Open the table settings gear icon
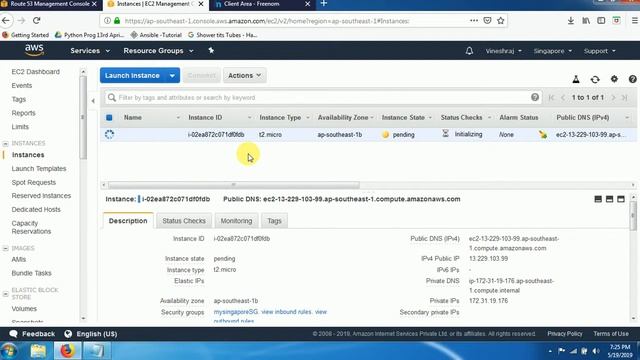Screen dimensions: 640x360 (x=614, y=79)
